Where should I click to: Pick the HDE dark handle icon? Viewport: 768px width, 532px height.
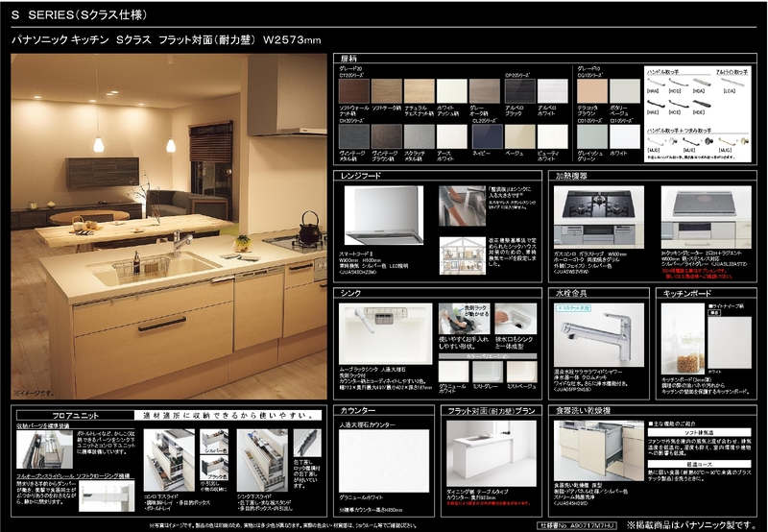click(x=701, y=104)
